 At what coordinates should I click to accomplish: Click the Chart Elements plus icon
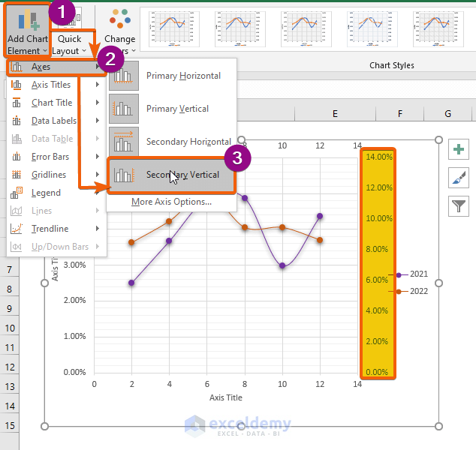(x=459, y=149)
